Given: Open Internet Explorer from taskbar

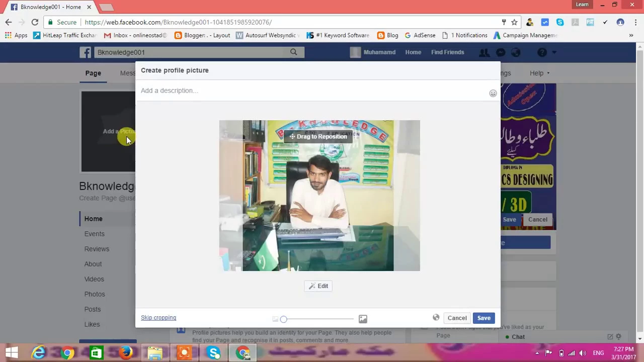Looking at the screenshot, I should tap(38, 353).
